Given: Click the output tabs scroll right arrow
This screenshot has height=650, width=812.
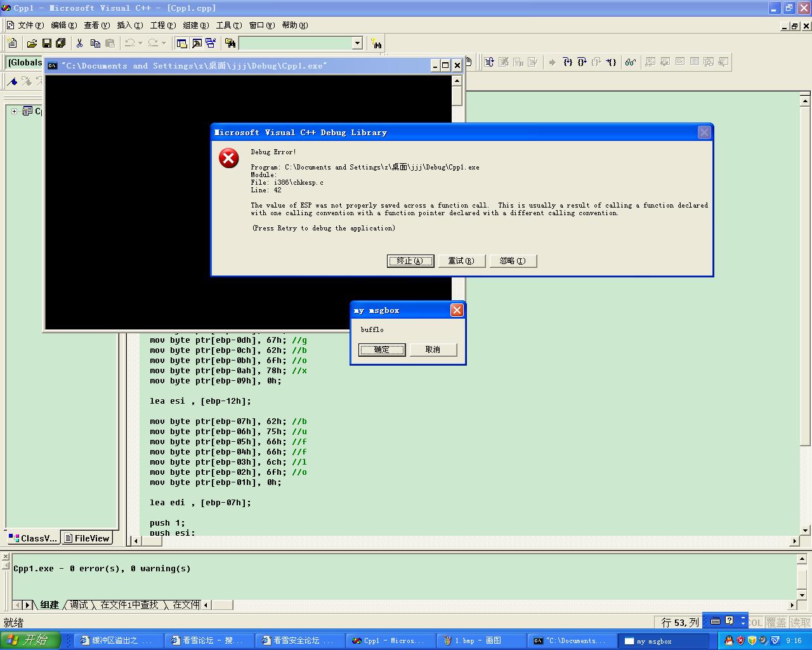Looking at the screenshot, I should (x=27, y=605).
